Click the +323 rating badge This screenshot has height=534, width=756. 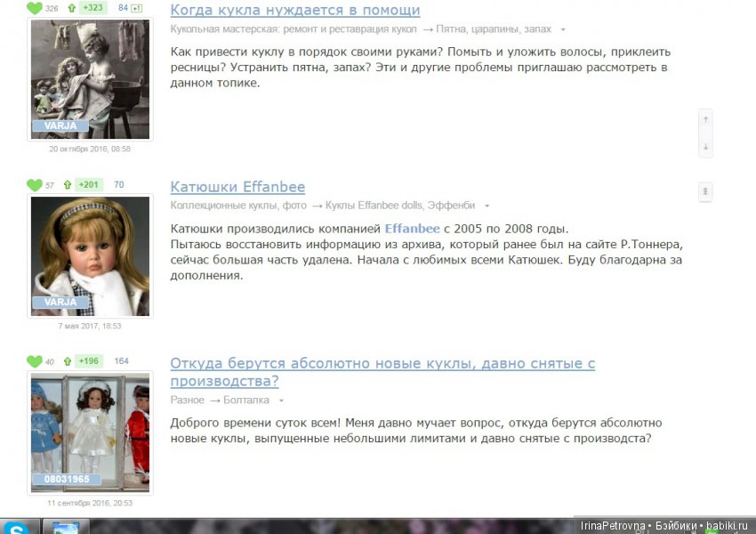tap(92, 8)
